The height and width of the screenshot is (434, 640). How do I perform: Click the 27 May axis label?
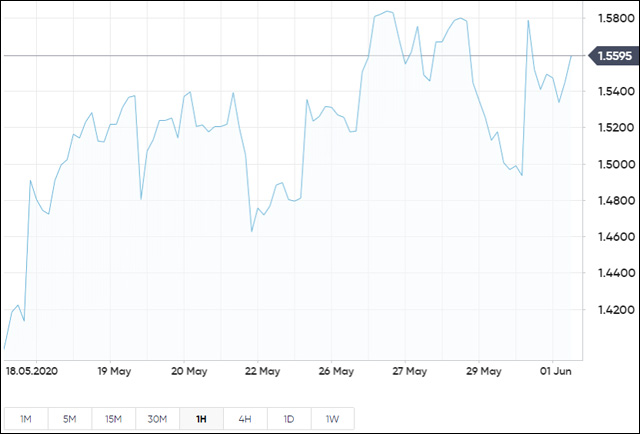click(x=411, y=371)
